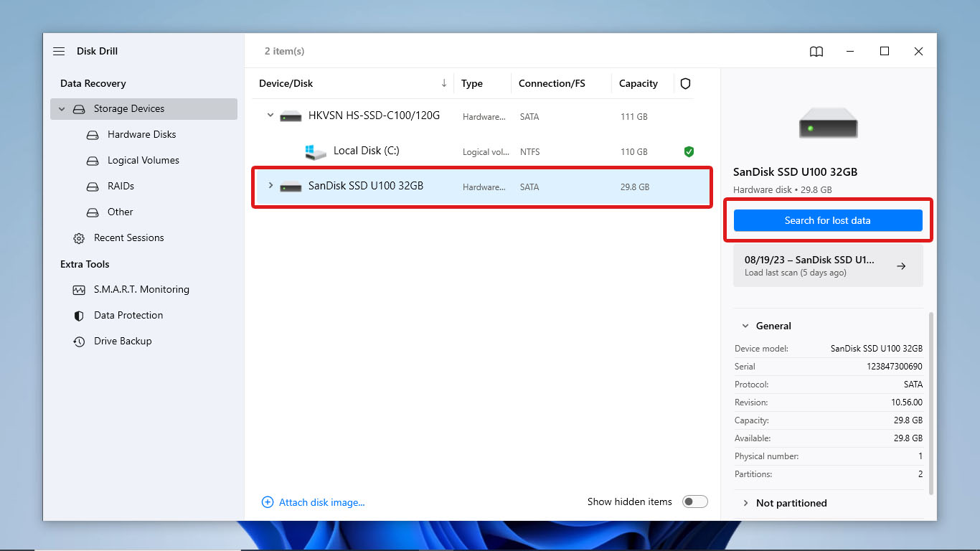Click the shield column header icon

[685, 84]
